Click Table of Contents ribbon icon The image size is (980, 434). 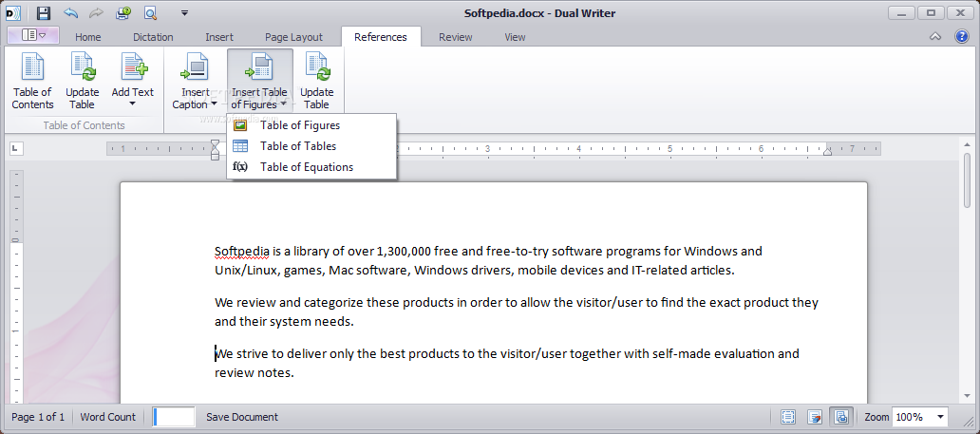[32, 82]
